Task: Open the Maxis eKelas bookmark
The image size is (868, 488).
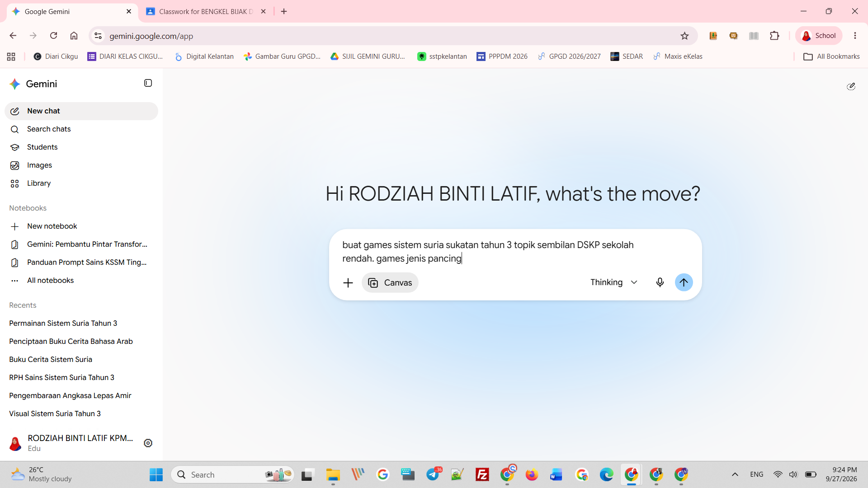Action: pyautogui.click(x=678, y=56)
